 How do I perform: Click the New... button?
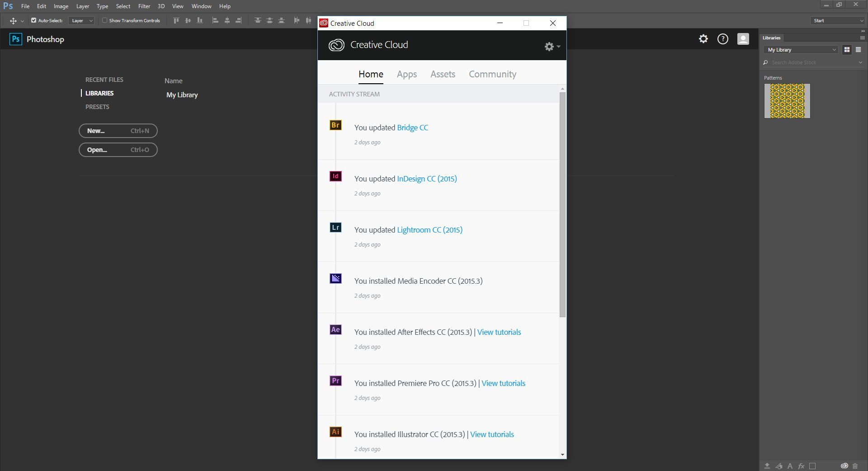pos(118,131)
